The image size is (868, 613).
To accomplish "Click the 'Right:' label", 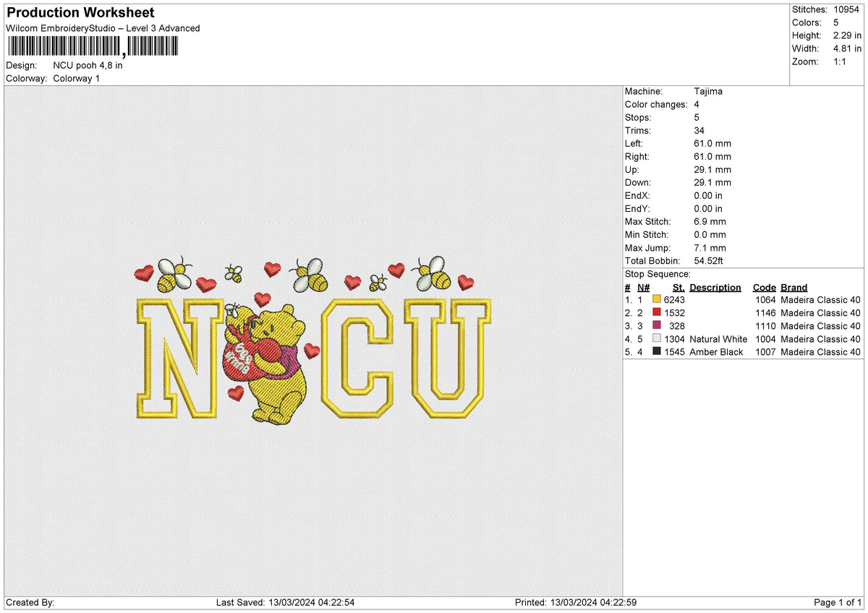I will click(637, 156).
